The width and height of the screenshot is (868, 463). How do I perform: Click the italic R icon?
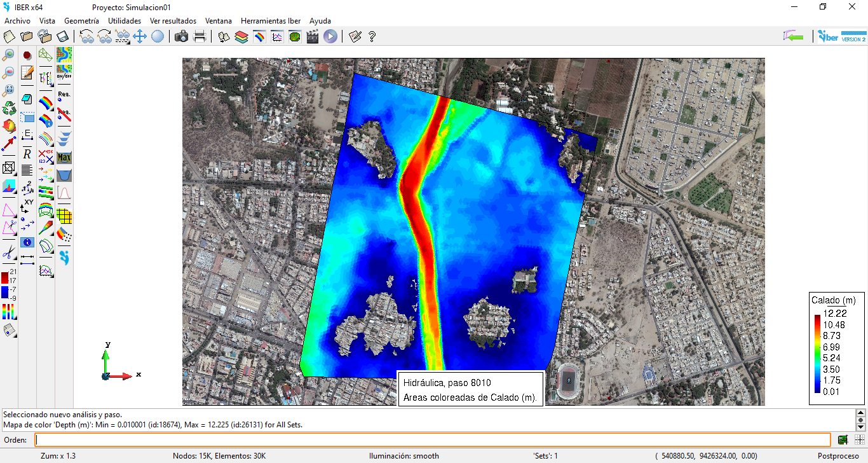click(27, 154)
